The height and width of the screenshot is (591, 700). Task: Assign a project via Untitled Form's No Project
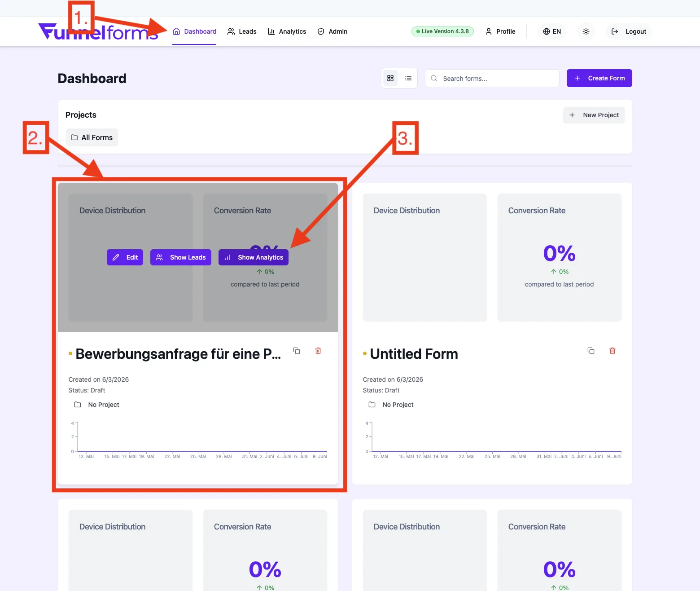pyautogui.click(x=391, y=405)
